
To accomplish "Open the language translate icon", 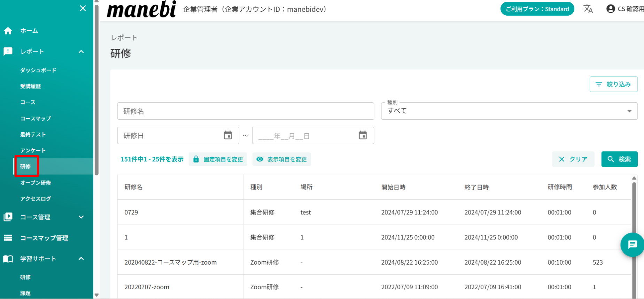I will pos(588,9).
